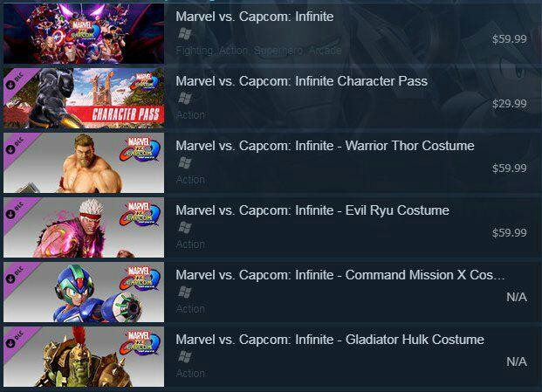Open Evil Ryu Costume title link
The image size is (542, 392).
pos(312,210)
